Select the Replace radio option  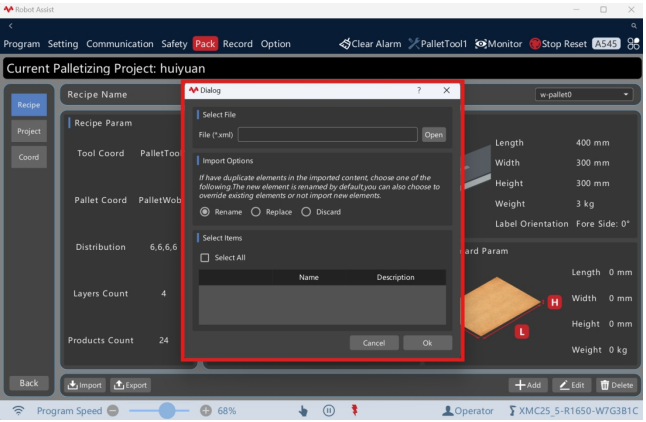(256, 212)
